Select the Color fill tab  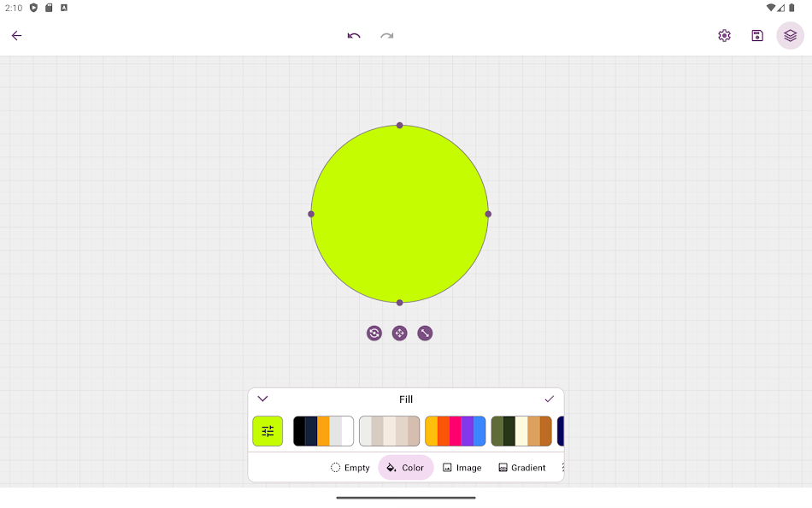[405, 467]
